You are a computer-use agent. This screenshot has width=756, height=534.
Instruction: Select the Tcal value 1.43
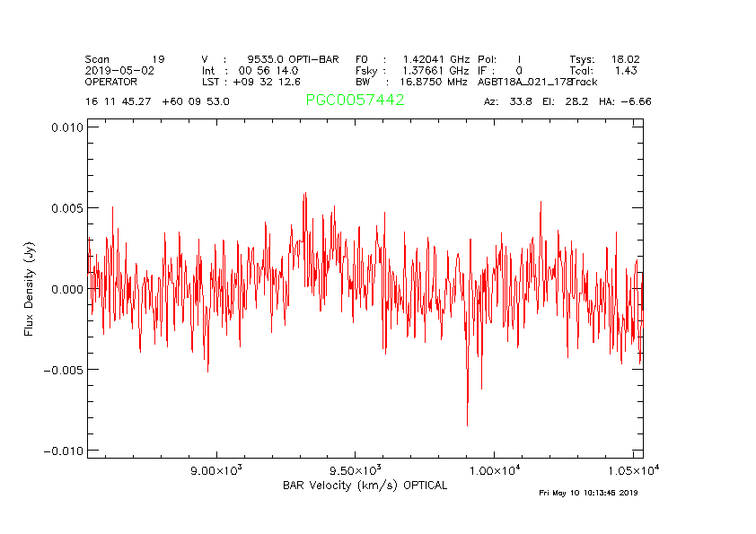[626, 70]
